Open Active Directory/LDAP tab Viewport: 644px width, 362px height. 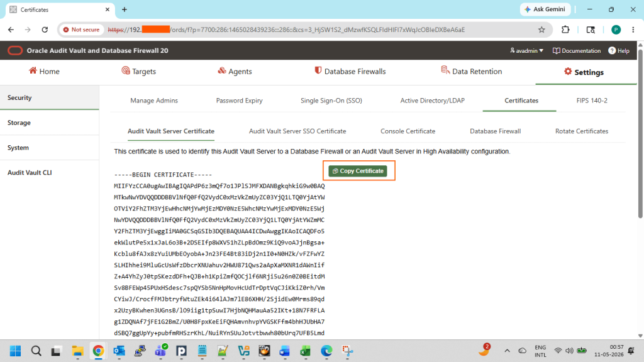coord(433,101)
